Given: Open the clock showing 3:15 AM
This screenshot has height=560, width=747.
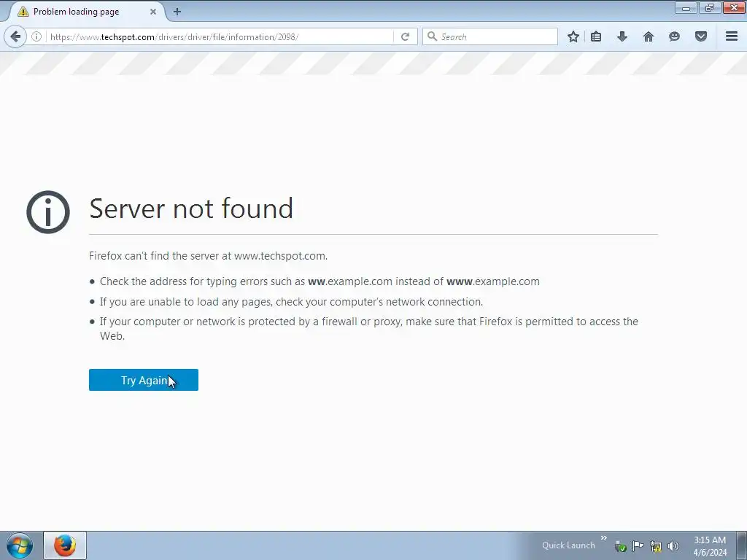Looking at the screenshot, I should tap(710, 545).
